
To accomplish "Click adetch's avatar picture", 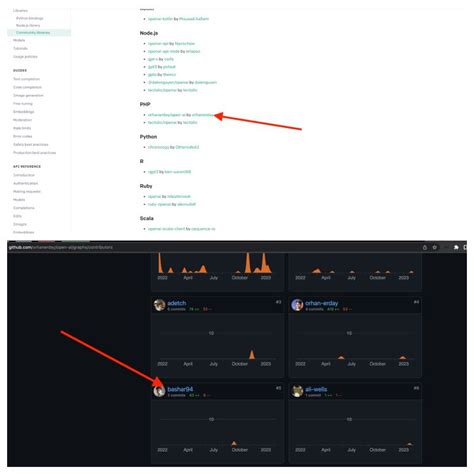I will (x=160, y=305).
